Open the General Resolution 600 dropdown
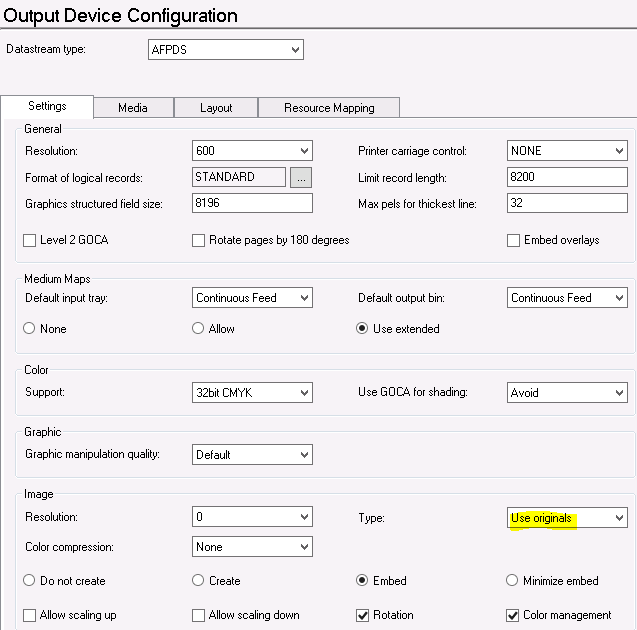 pyautogui.click(x=252, y=151)
